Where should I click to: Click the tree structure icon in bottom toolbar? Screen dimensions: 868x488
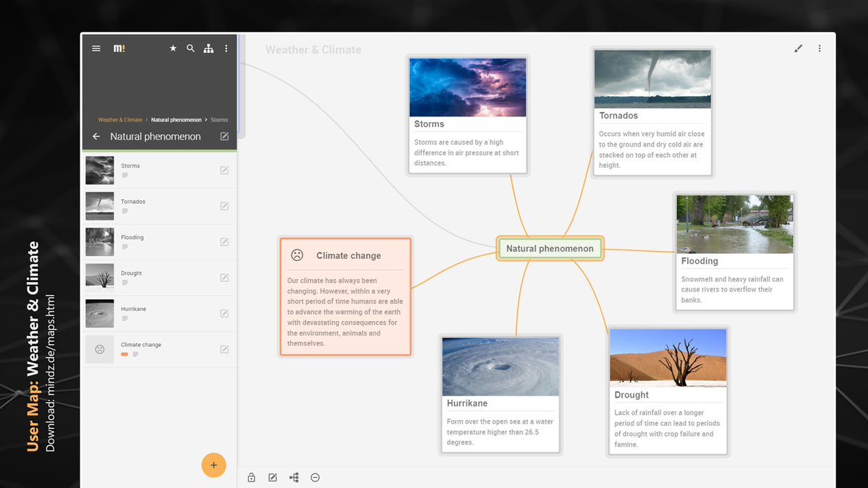click(x=294, y=477)
